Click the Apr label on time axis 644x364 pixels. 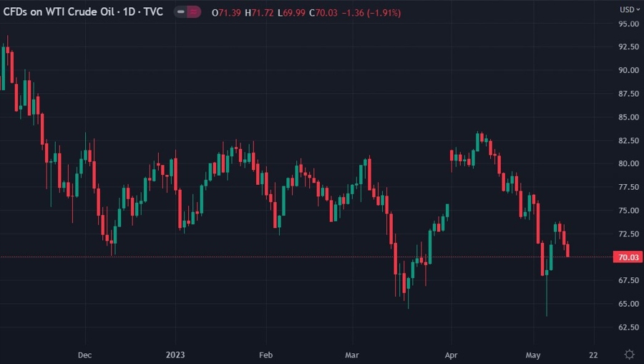[451, 355]
